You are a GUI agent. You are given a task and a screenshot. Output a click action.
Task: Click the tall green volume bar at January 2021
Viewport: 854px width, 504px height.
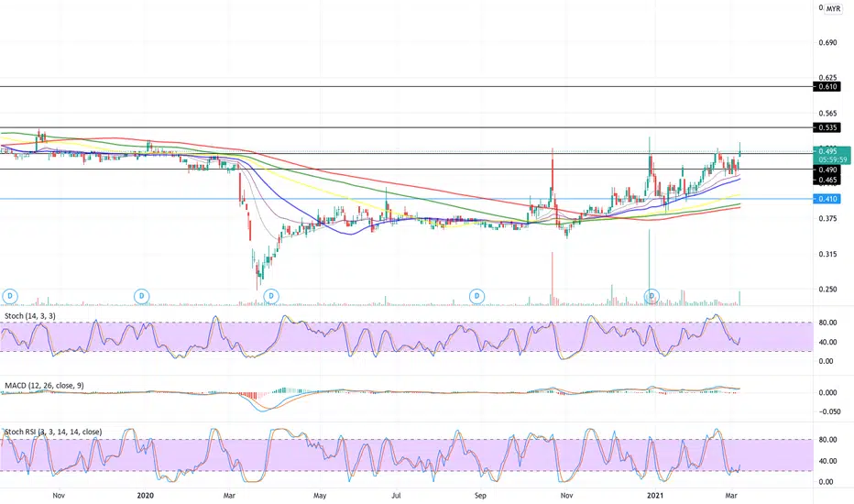pyautogui.click(x=650, y=267)
